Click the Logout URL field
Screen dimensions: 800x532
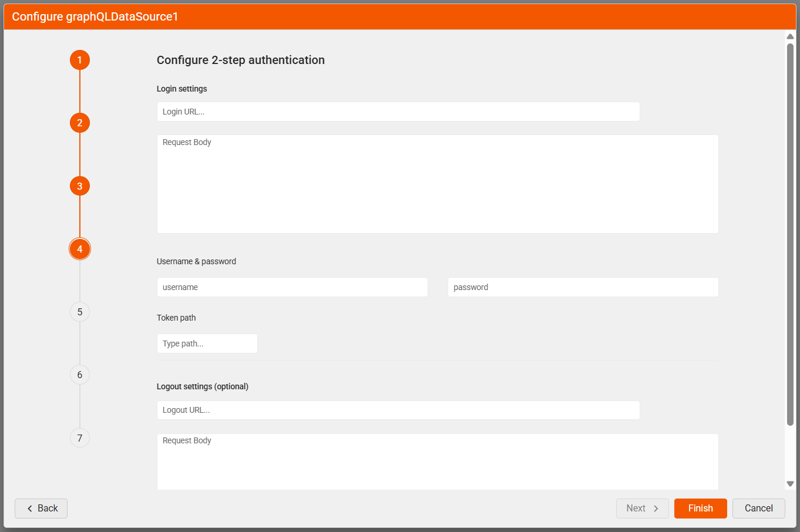pos(398,410)
